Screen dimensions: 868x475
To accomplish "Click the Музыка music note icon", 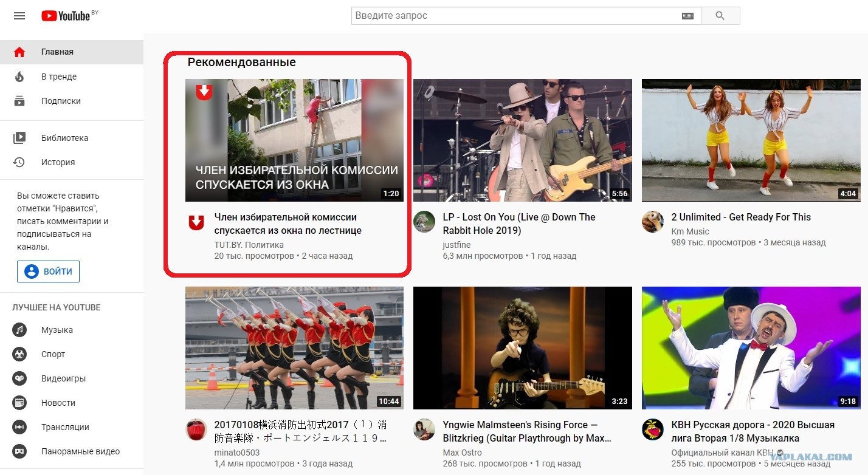I will (19, 330).
